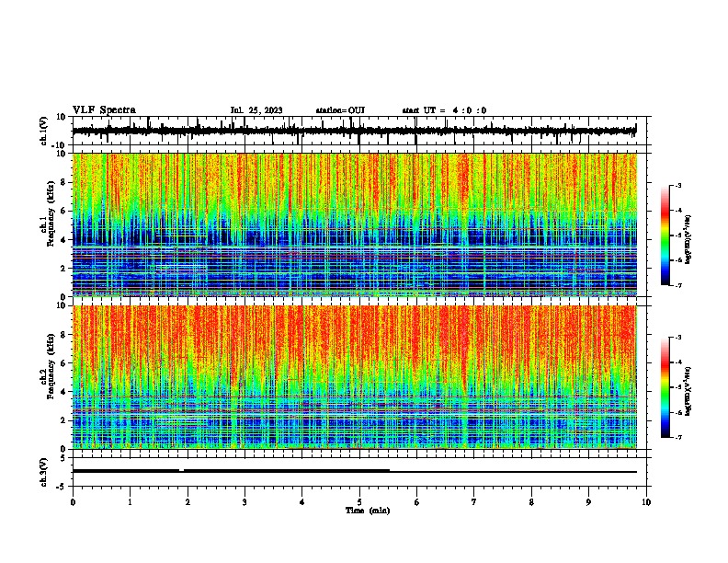This screenshot has height=563, width=728.
Task: Click time axis tick label "6"
Action: tap(417, 502)
